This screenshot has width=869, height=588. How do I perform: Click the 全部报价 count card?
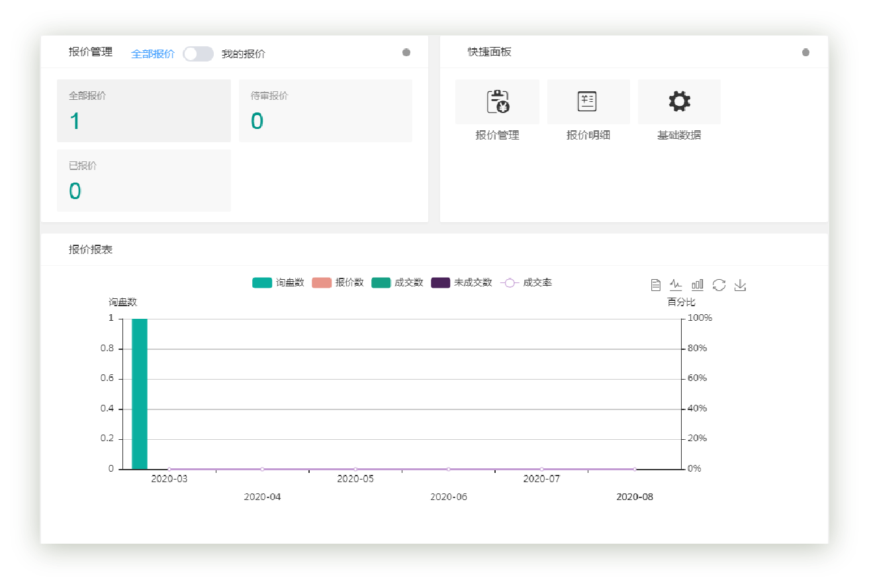pos(144,111)
